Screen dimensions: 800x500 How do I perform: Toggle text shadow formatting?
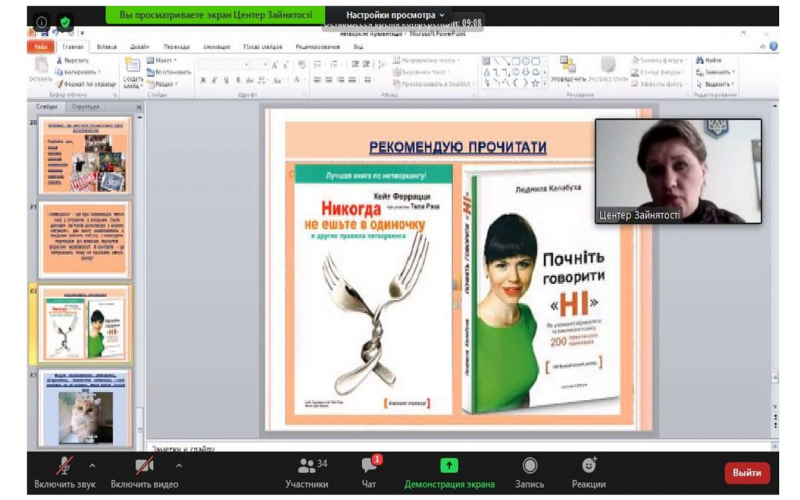238,80
